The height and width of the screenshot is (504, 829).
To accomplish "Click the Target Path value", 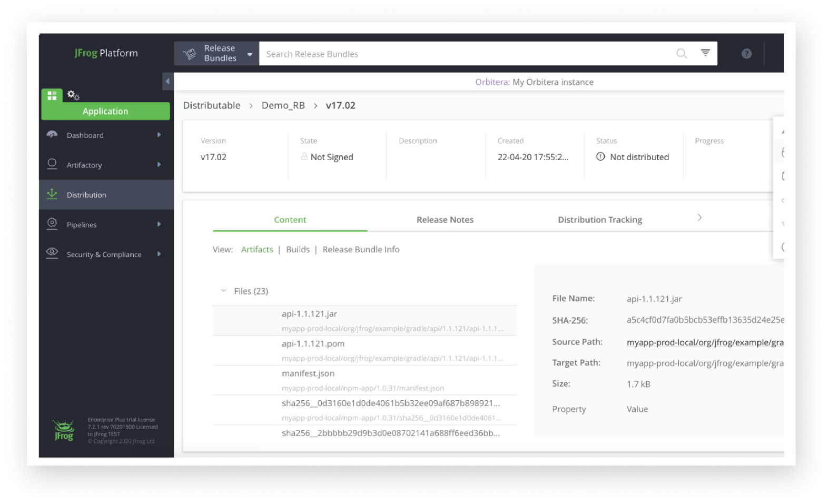I will tap(705, 363).
